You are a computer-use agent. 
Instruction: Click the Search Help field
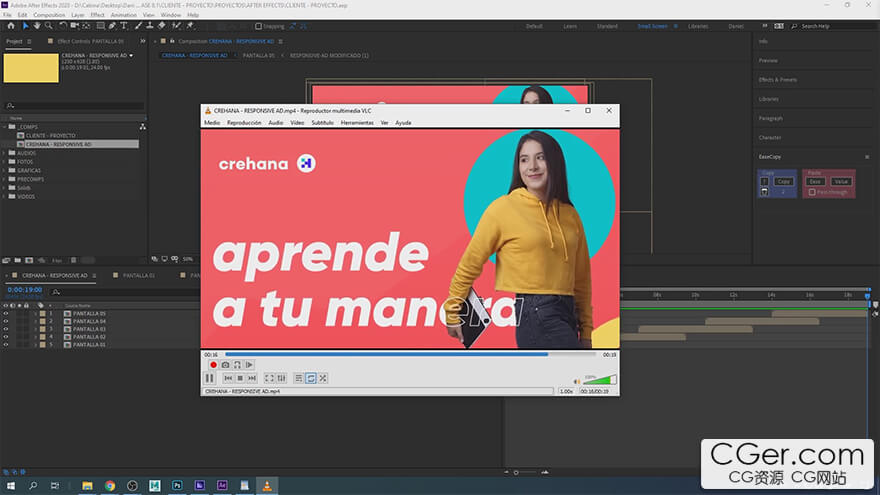point(834,26)
